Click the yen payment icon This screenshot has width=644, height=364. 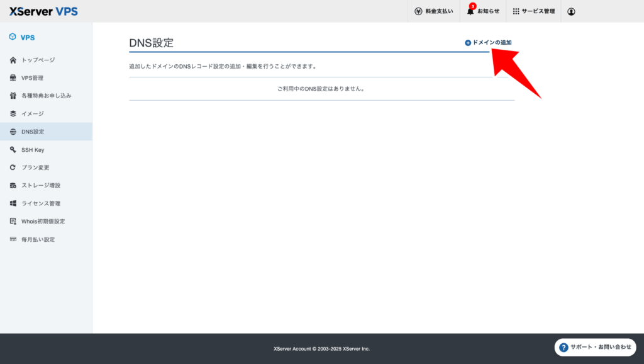(418, 11)
